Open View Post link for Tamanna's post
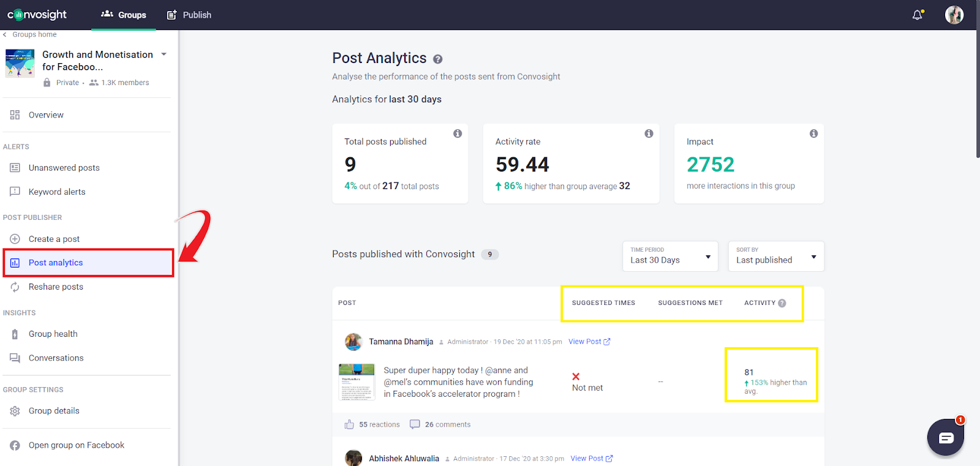This screenshot has height=466, width=980. click(589, 342)
